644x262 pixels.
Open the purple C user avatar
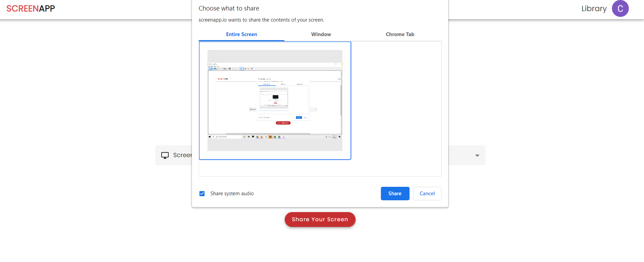(620, 9)
